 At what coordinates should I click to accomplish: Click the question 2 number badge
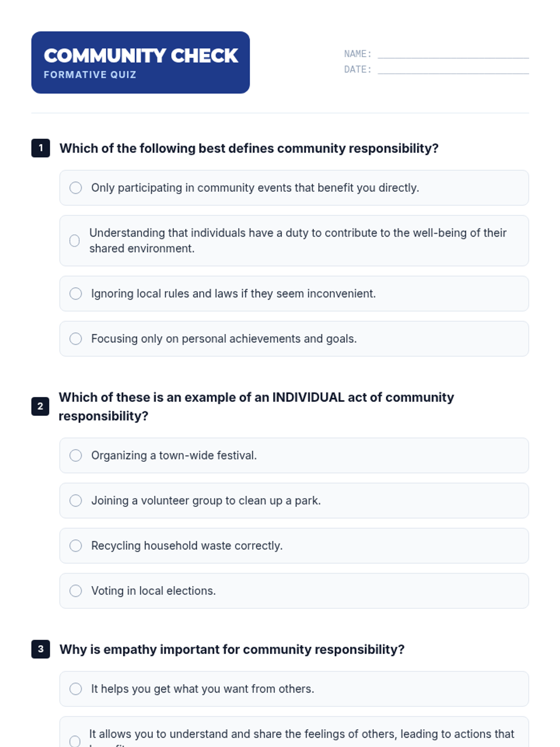(x=40, y=407)
